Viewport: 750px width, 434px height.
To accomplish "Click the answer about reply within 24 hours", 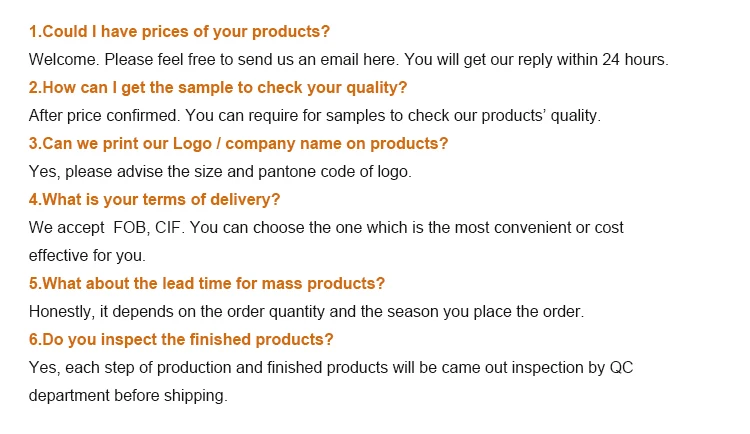I will click(349, 60).
